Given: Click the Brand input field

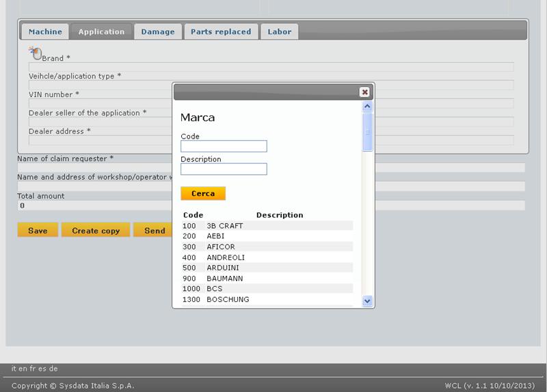Looking at the screenshot, I should pos(271,67).
